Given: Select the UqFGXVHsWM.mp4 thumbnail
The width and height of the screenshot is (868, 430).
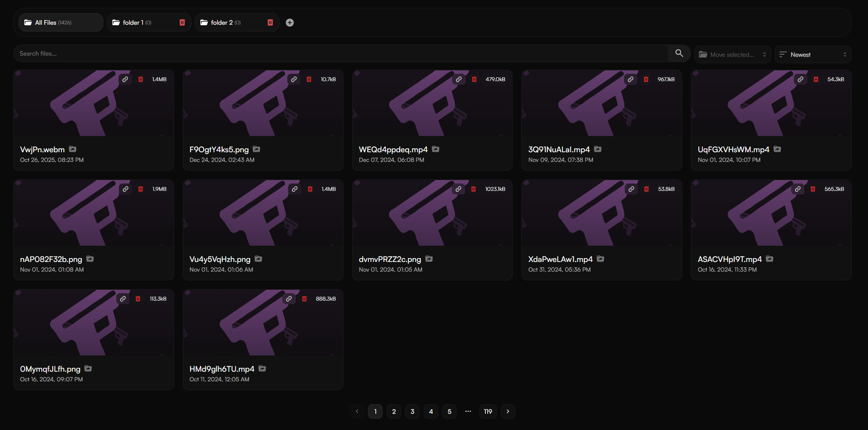Looking at the screenshot, I should pos(771,103).
